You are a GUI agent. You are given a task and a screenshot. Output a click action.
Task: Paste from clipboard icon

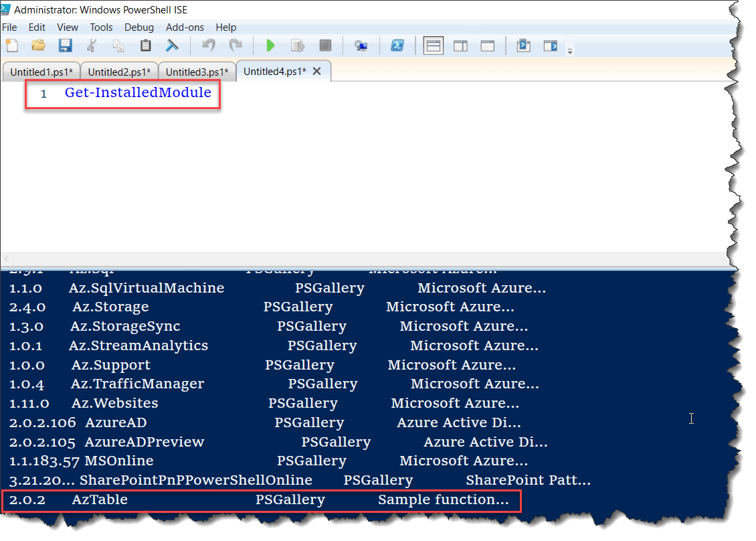click(145, 46)
